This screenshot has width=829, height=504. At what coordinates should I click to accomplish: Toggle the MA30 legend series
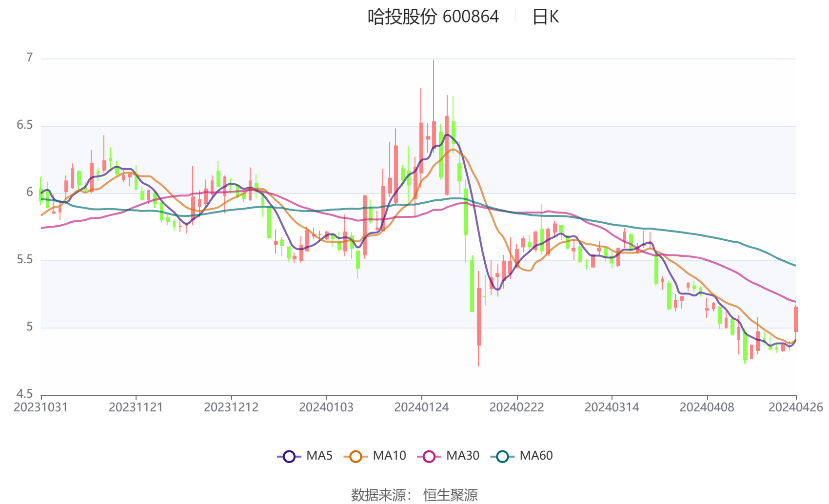tap(448, 456)
